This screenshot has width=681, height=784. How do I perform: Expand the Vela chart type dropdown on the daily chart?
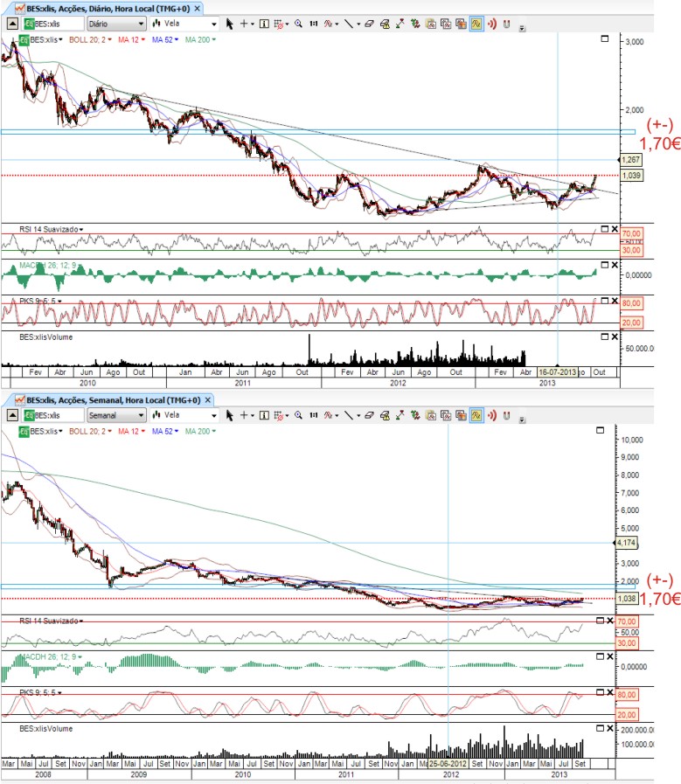[184, 24]
